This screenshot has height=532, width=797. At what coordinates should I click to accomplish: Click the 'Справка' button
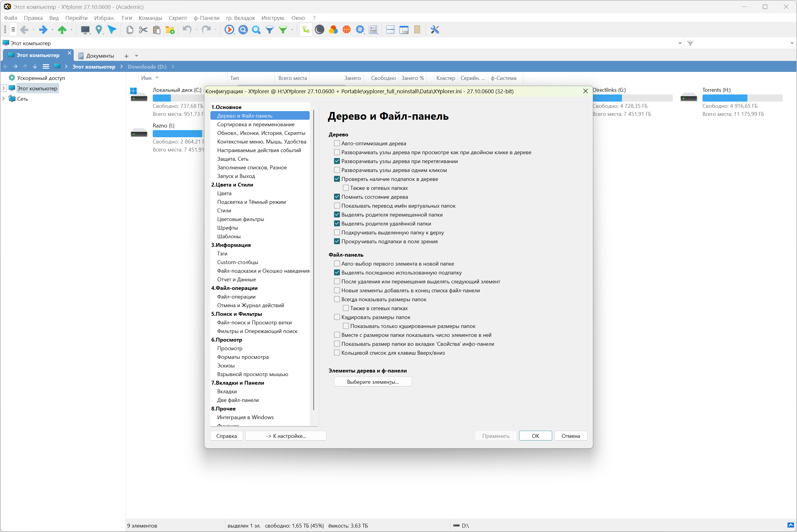pos(226,436)
